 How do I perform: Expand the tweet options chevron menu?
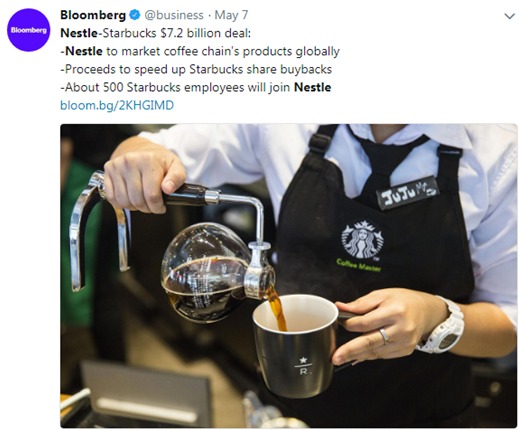pyautogui.click(x=509, y=16)
